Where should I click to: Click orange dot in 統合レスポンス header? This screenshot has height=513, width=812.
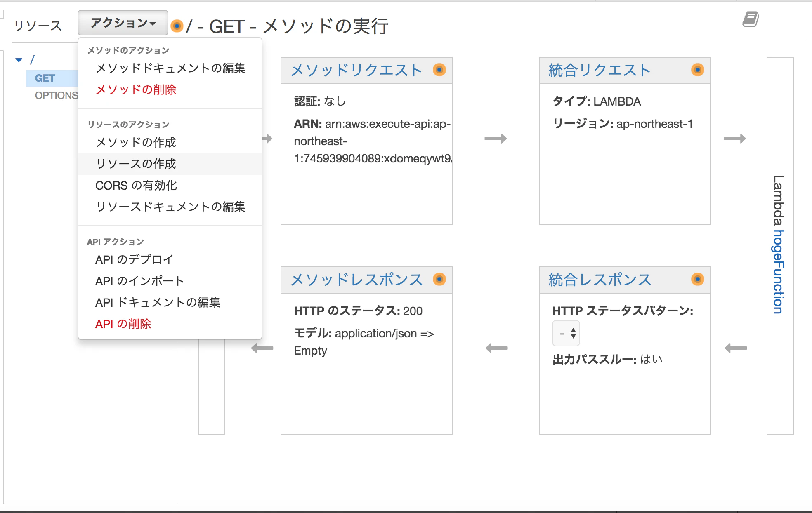[x=697, y=279]
